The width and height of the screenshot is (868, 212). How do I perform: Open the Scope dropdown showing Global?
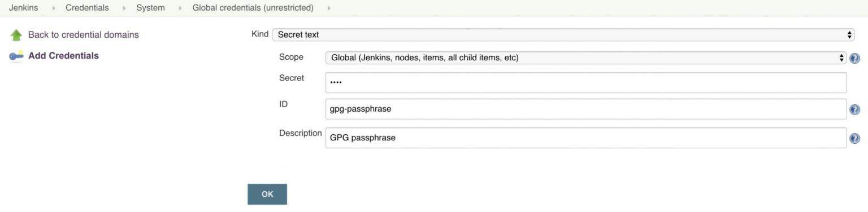[x=585, y=58]
